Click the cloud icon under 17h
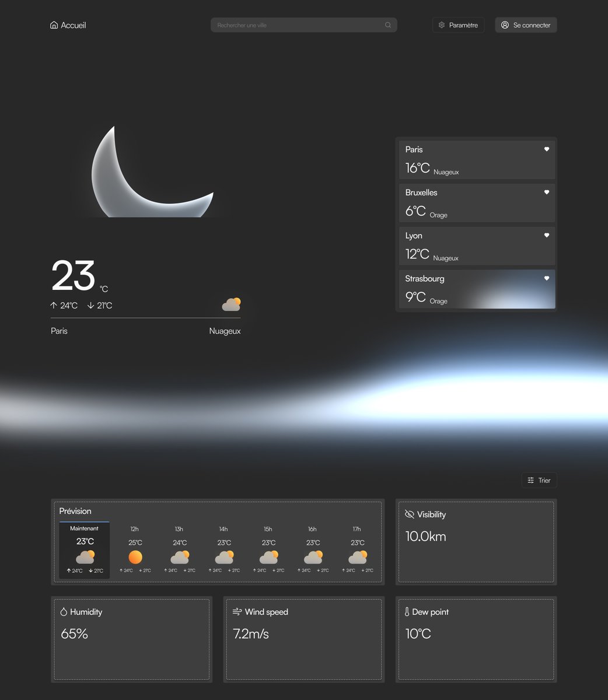Viewport: 608px width, 700px height. (357, 557)
